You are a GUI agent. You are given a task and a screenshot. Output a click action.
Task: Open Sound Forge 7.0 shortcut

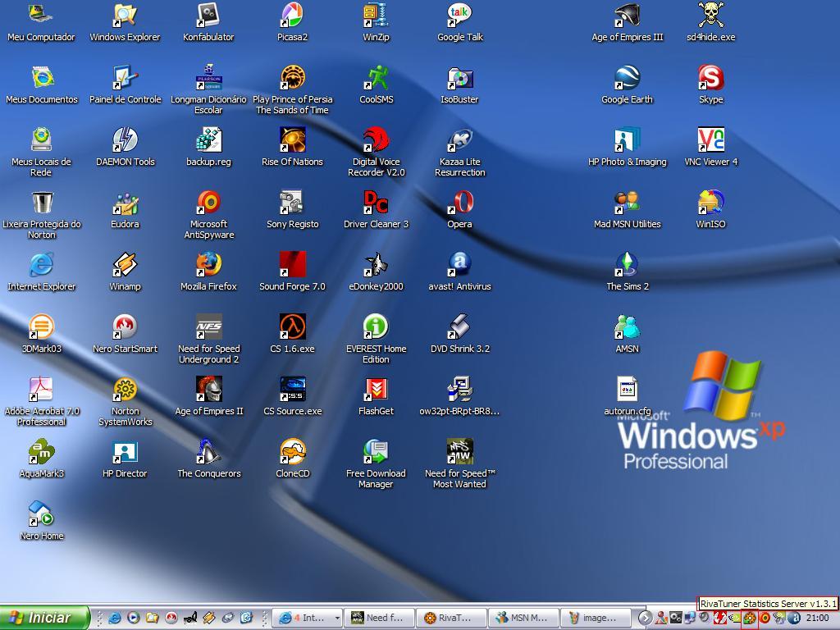293,264
